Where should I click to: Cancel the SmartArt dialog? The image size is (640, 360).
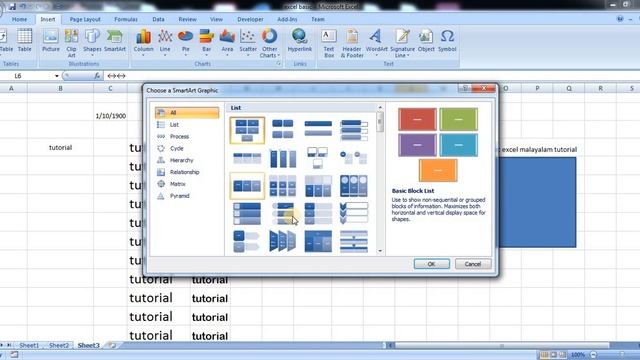click(x=473, y=264)
